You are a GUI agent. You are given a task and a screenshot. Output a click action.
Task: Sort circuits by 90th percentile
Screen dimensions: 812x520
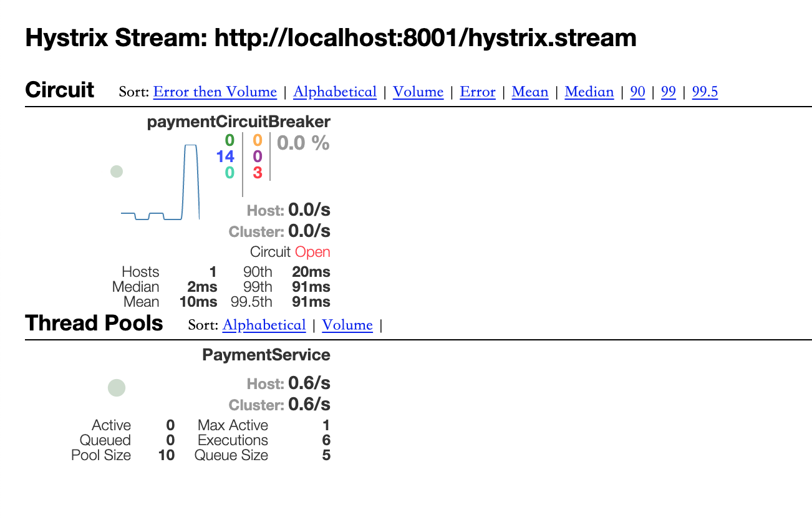637,92
